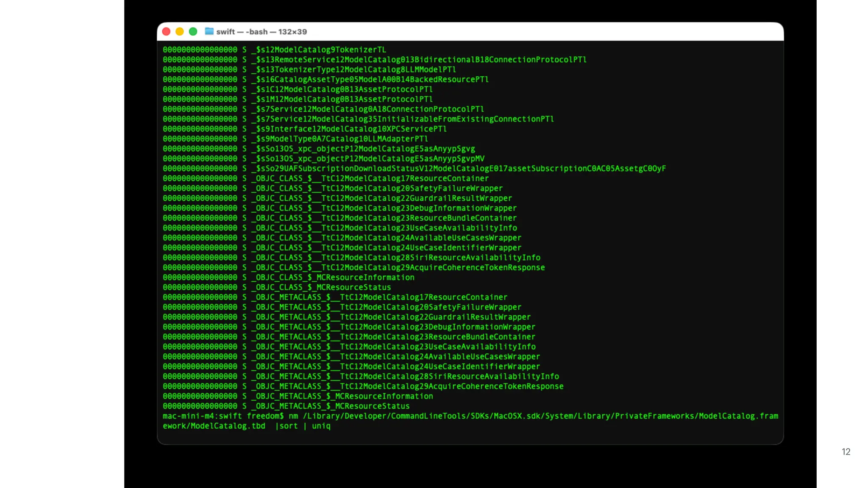Screen dimensions: 868x488
Task: Click the XPCServicePTl symbol line
Action: pyautogui.click(x=349, y=129)
